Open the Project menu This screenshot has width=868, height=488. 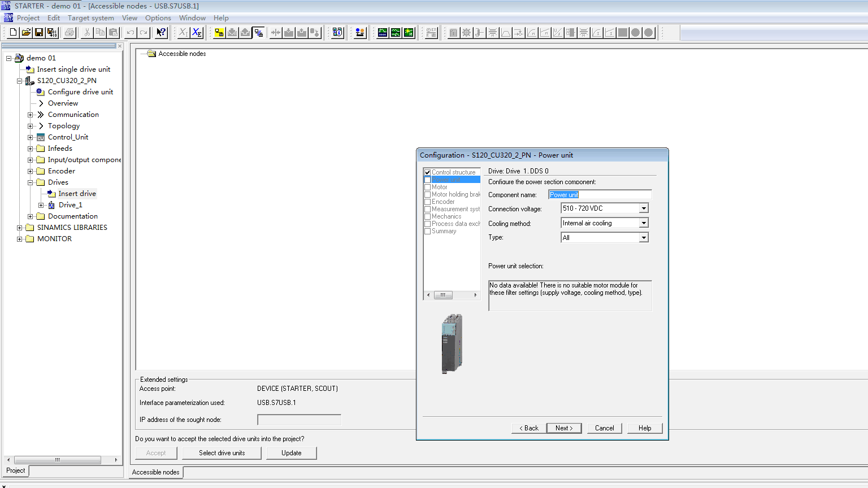click(28, 18)
